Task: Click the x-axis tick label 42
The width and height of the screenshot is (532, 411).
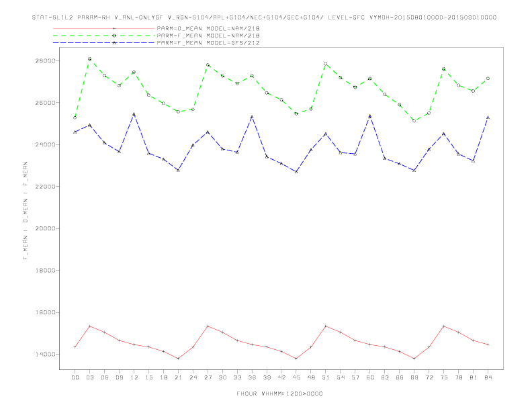Action: [x=281, y=377]
